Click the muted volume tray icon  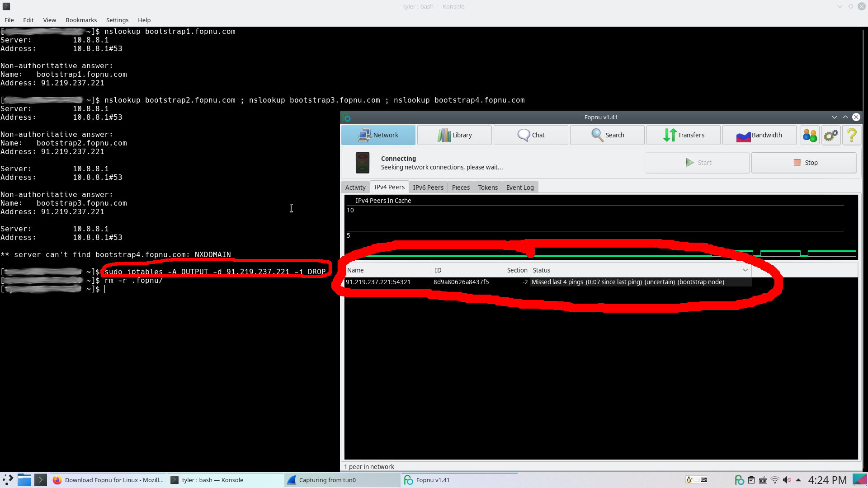pos(787,480)
